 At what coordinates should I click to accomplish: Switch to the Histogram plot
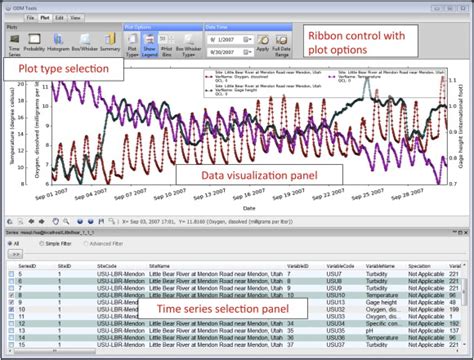click(x=58, y=43)
